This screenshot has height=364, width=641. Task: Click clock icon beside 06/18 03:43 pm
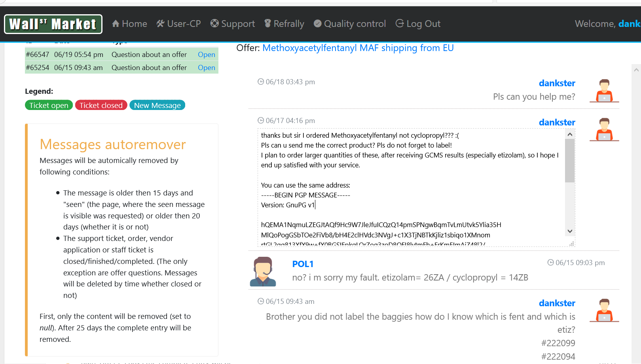coord(261,82)
